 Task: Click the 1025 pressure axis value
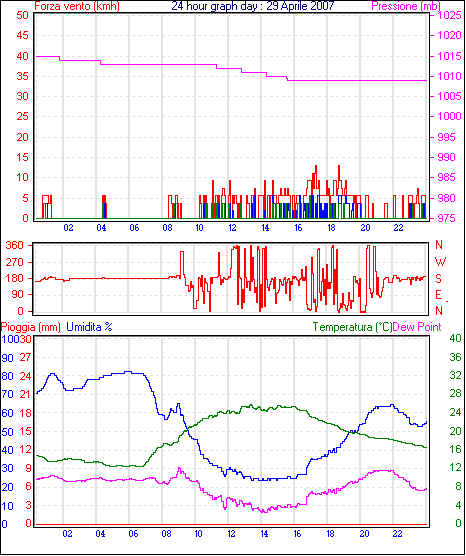tap(449, 15)
